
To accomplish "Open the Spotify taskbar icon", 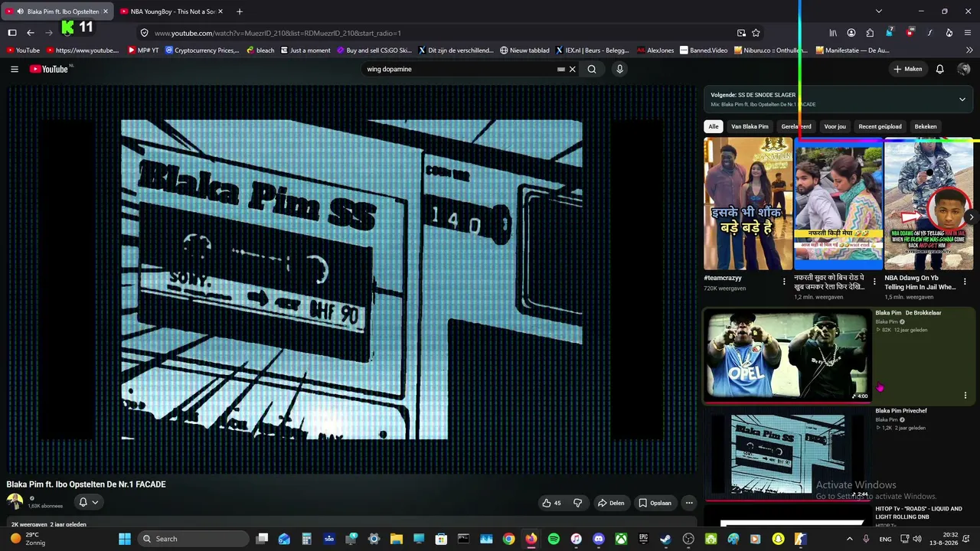I will [554, 539].
